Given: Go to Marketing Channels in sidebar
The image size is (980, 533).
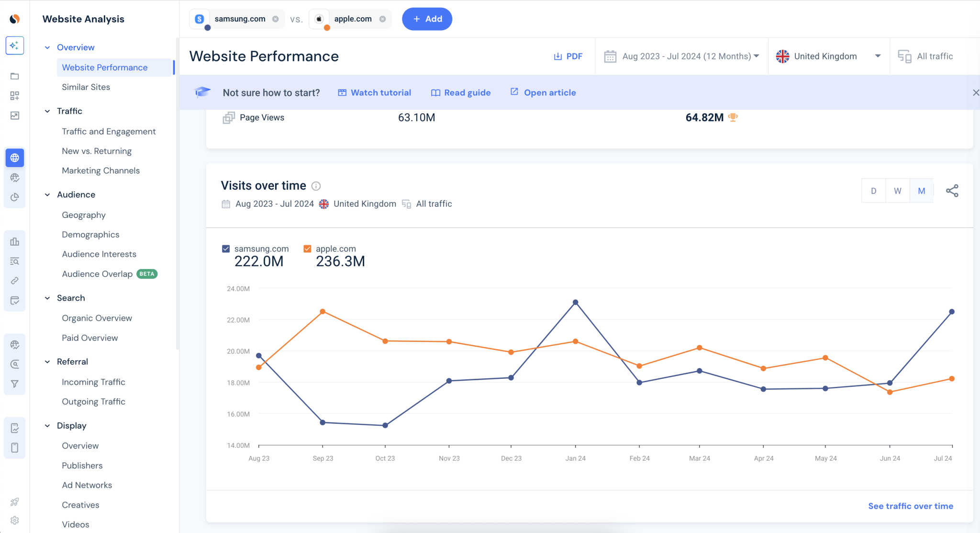Looking at the screenshot, I should pyautogui.click(x=100, y=170).
